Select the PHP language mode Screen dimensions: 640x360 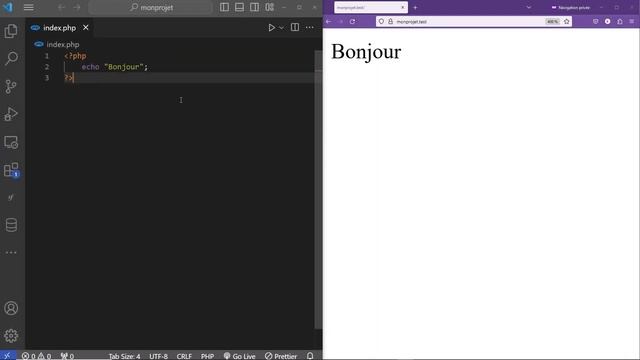[207, 356]
